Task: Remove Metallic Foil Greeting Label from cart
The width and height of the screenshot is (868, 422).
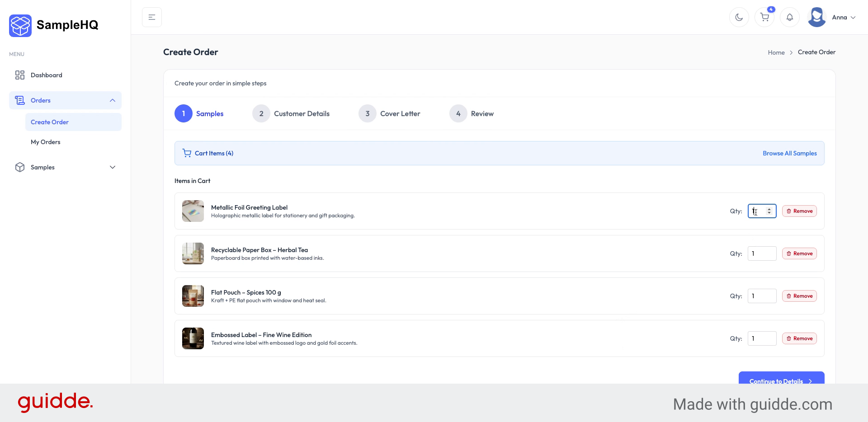Action: [799, 211]
